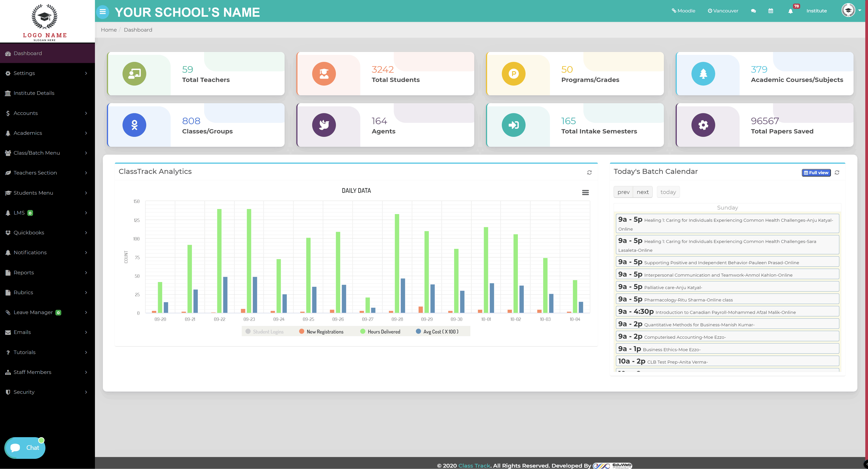The height and width of the screenshot is (469, 868).
Task: Refresh the ClassTrack Analytics panel
Action: (x=589, y=172)
